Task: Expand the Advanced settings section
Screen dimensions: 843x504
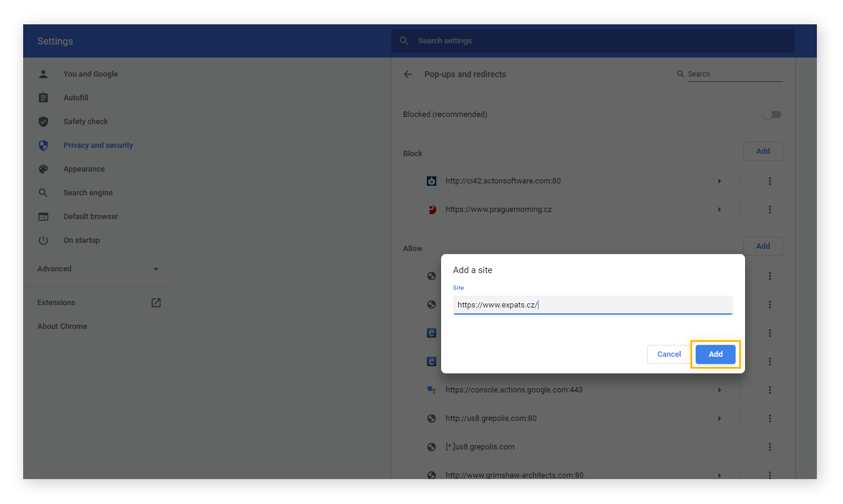Action: (156, 268)
